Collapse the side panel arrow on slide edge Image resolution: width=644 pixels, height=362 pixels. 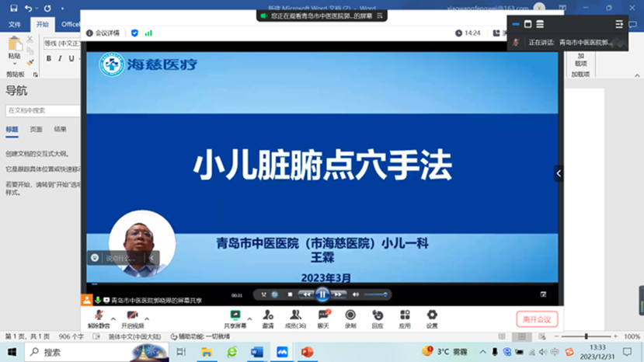click(x=559, y=173)
